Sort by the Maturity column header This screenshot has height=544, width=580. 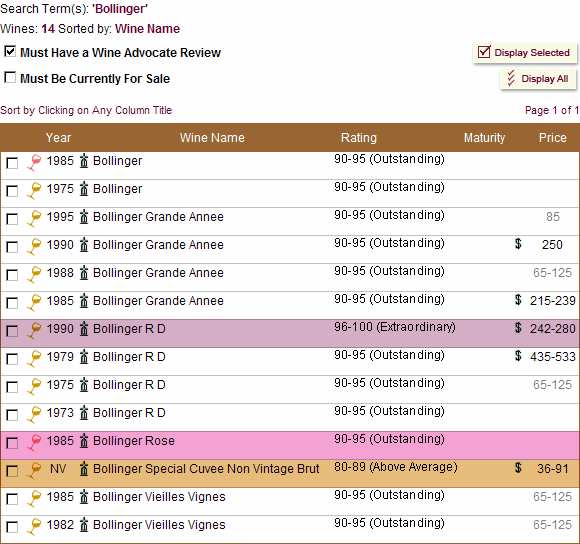pyautogui.click(x=484, y=138)
